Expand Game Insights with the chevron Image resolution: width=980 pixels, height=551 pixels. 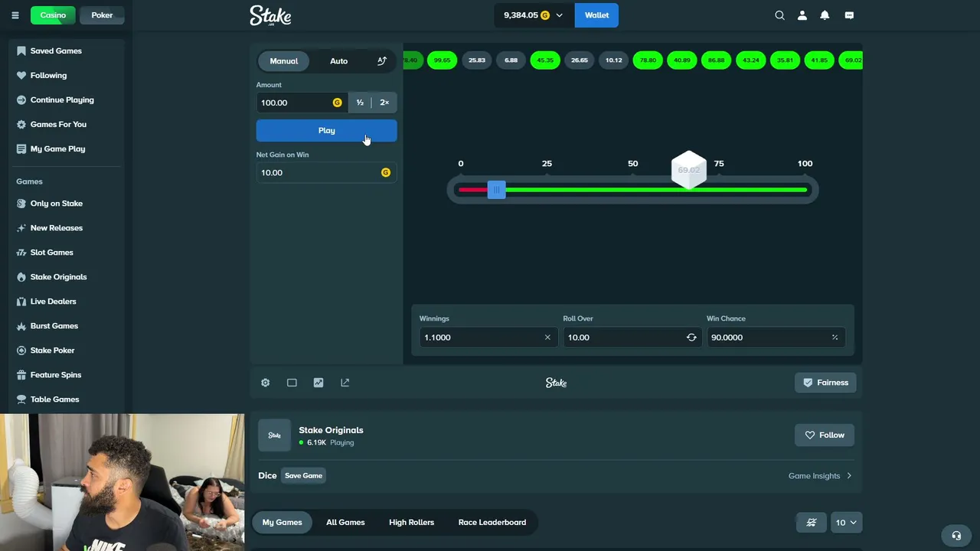pos(848,476)
